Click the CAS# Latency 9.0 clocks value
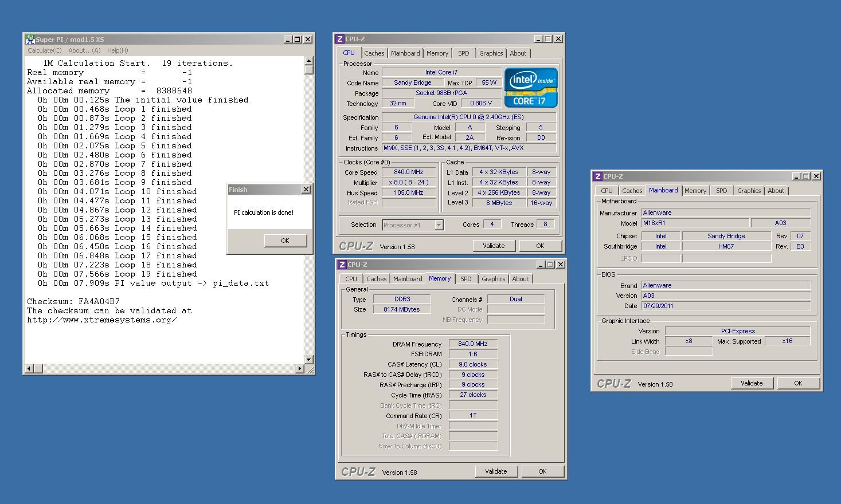 473,364
